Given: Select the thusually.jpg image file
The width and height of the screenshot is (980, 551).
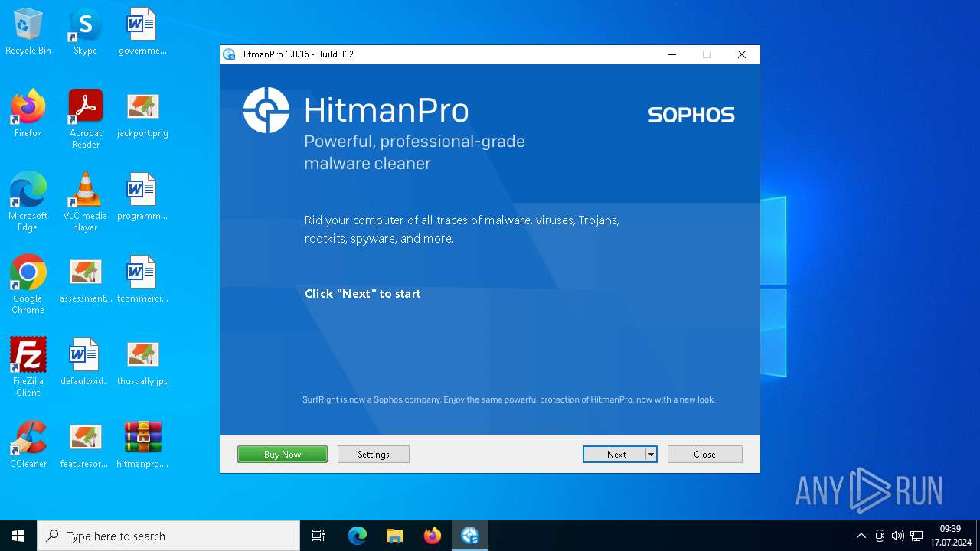Looking at the screenshot, I should coord(142,363).
